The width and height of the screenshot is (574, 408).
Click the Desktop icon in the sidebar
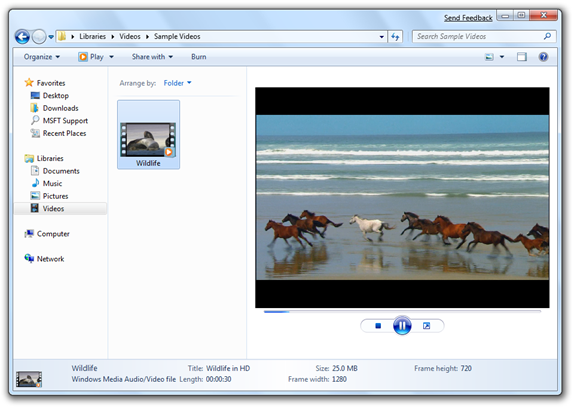35,96
